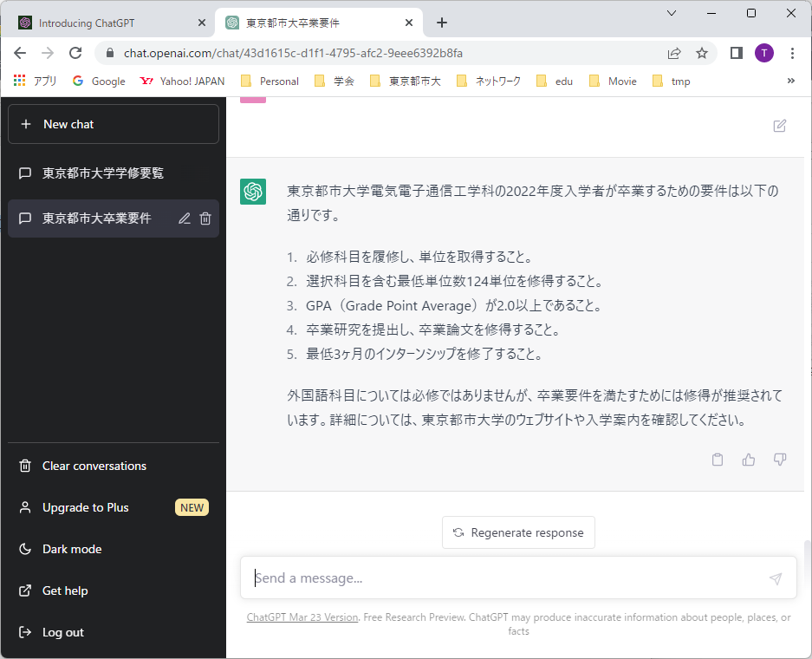Viewport: 812px width, 659px height.
Task: Click the GPA (Grade Point Average) list item
Action: pos(454,306)
